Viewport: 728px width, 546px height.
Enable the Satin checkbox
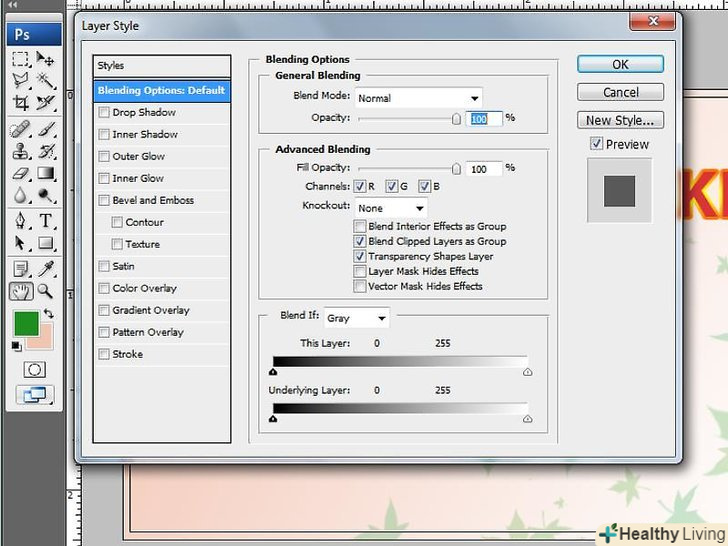(x=104, y=266)
